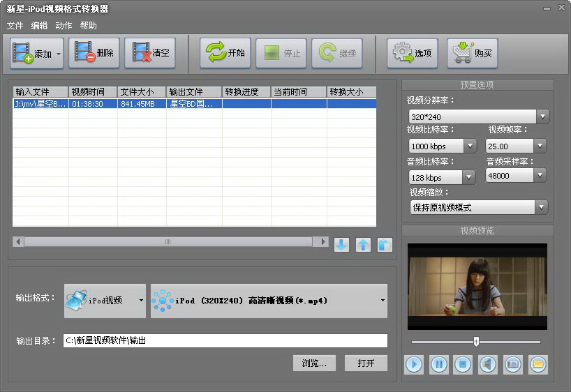Expand the 音频采样率 48000 dropdown
This screenshot has width=571, height=392.
click(540, 176)
